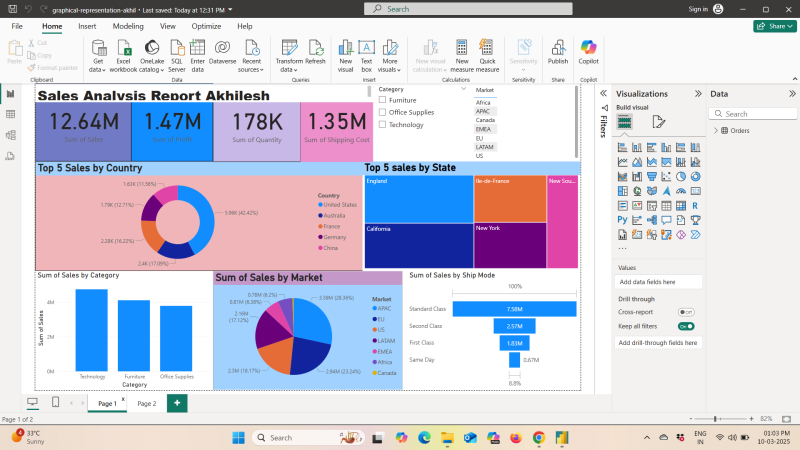Open the Category slicer chevron dropdown
The image size is (800, 450).
[x=463, y=89]
